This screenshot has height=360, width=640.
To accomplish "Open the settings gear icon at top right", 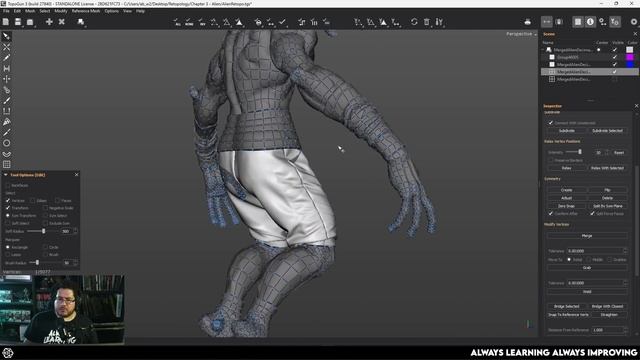I will [634, 22].
